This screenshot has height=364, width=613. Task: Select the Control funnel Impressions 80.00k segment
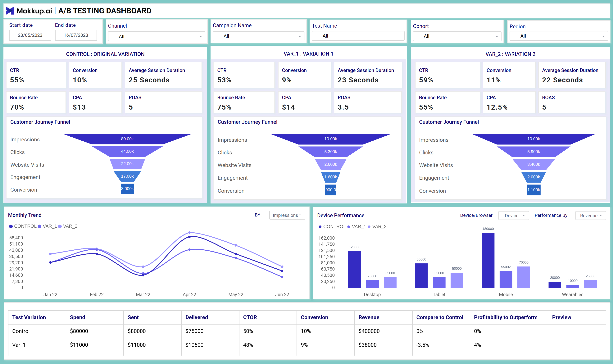(127, 139)
